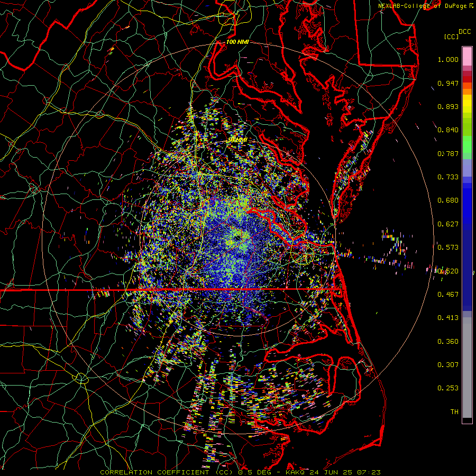
Task: Select the 0.573 legend value
Action: 448,248
